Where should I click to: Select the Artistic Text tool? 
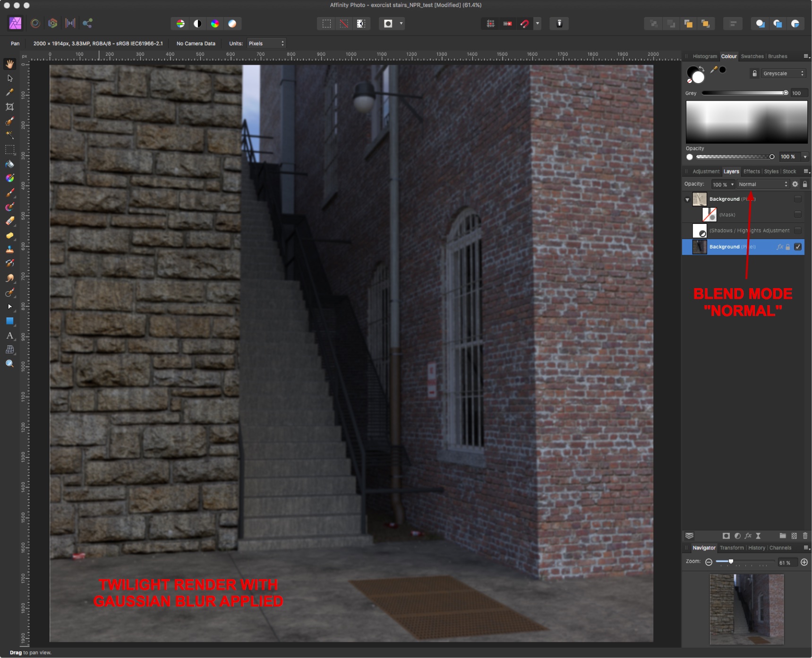pyautogui.click(x=9, y=335)
